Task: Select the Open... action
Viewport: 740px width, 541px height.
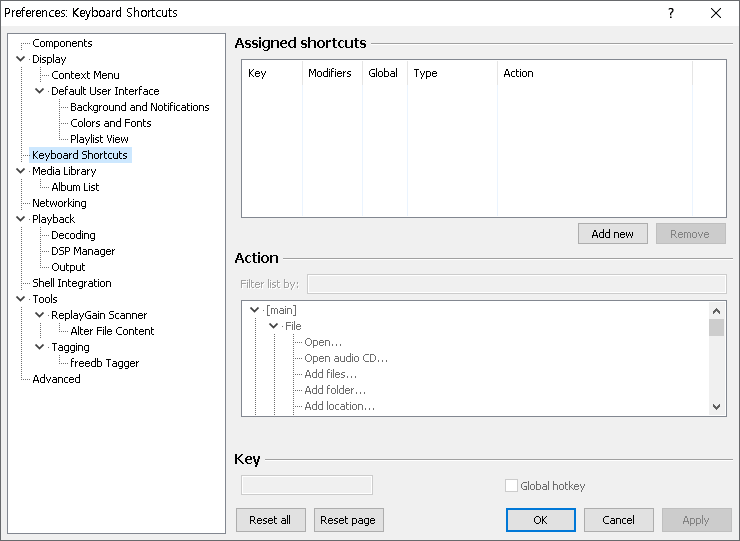Action: tap(323, 342)
